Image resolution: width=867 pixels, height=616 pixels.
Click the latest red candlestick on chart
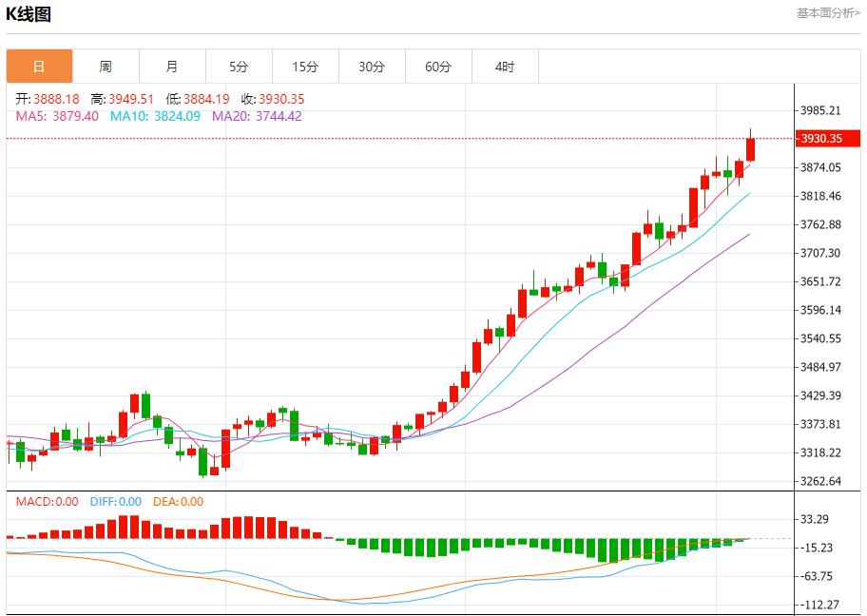[750, 147]
